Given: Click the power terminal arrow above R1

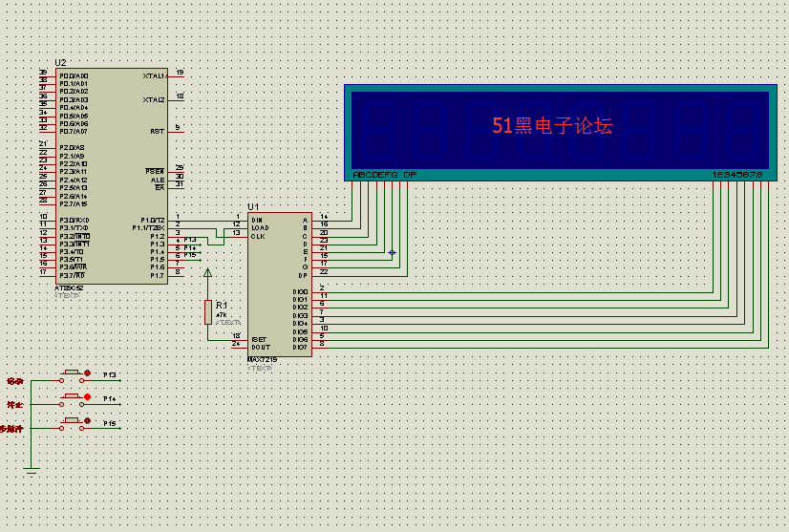Looking at the screenshot, I should [x=207, y=274].
